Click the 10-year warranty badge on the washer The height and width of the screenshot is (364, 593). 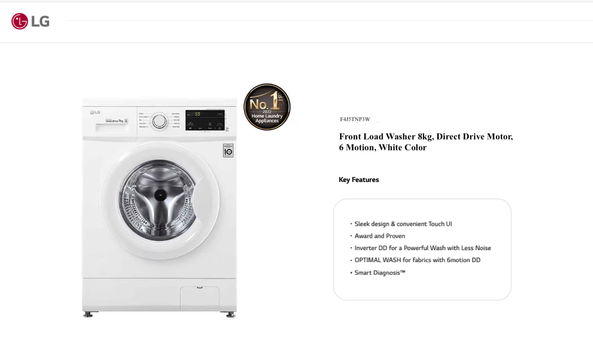click(x=228, y=150)
